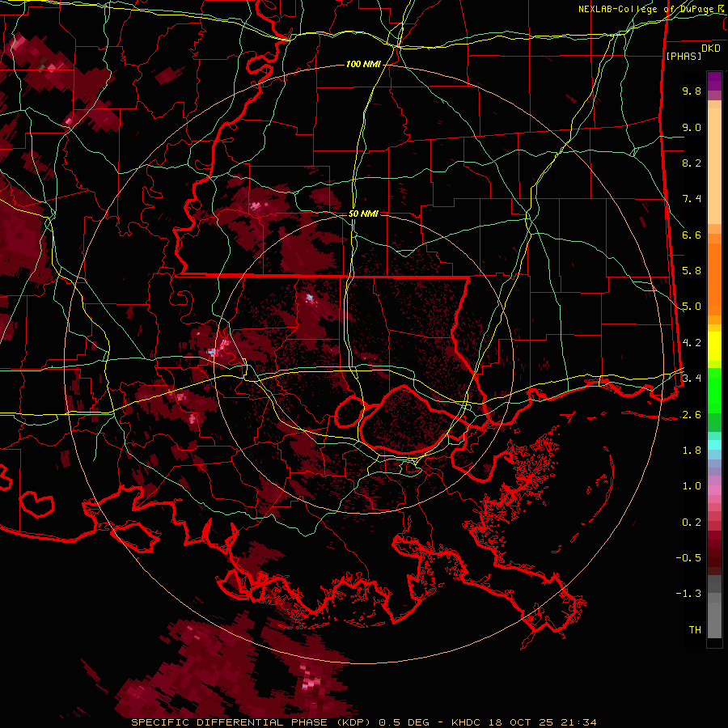Select the 1.8 value on the scale

(692, 451)
